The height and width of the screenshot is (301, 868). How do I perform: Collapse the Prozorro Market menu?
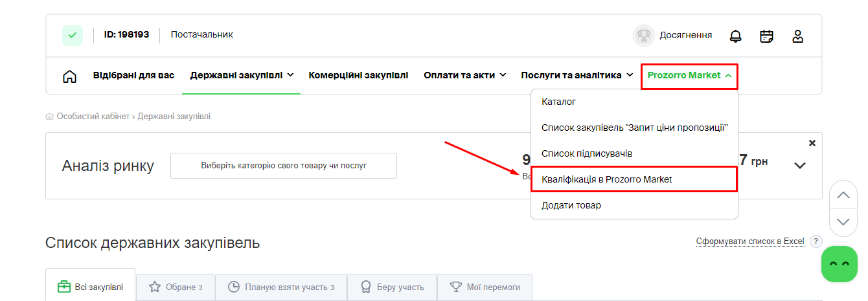click(689, 76)
